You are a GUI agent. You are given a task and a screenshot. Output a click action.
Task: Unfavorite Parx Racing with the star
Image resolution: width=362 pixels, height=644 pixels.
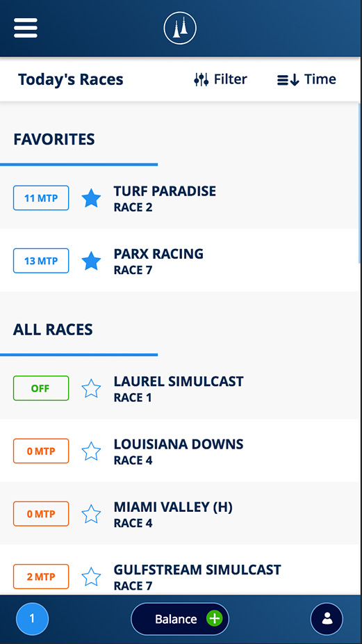coord(91,261)
